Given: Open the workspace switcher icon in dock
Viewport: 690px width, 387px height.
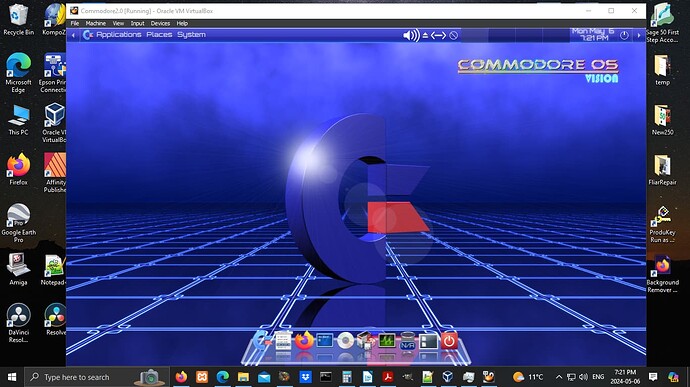Looking at the screenshot, I should (x=428, y=341).
